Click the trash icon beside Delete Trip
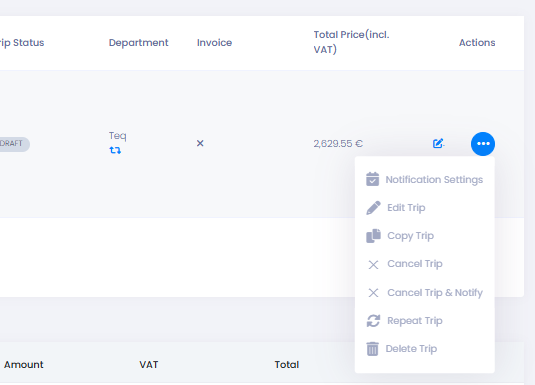Image resolution: width=535 pixels, height=385 pixels. pos(372,349)
